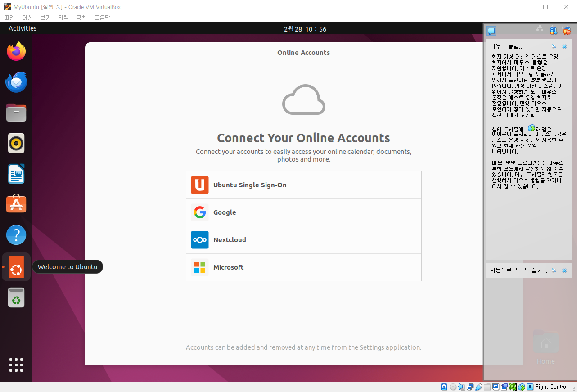
Task: Click the green CPU chip indicator in status bar
Action: 513,387
